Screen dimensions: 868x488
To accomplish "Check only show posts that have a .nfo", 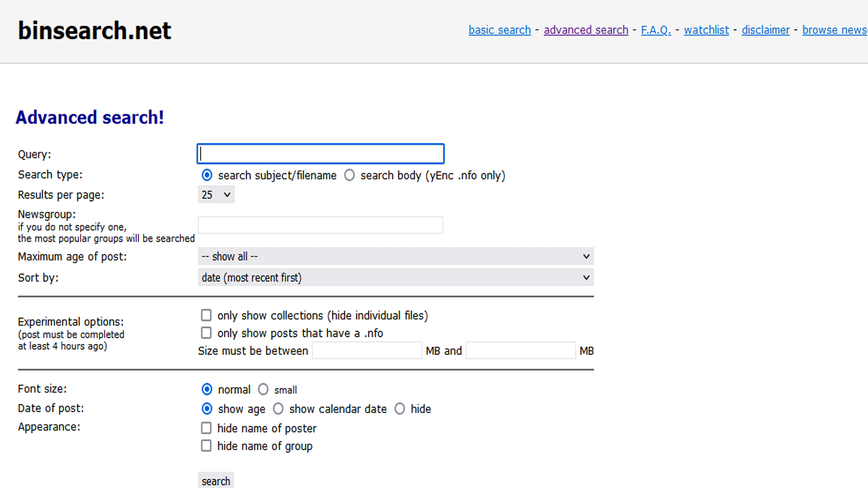I will (206, 333).
